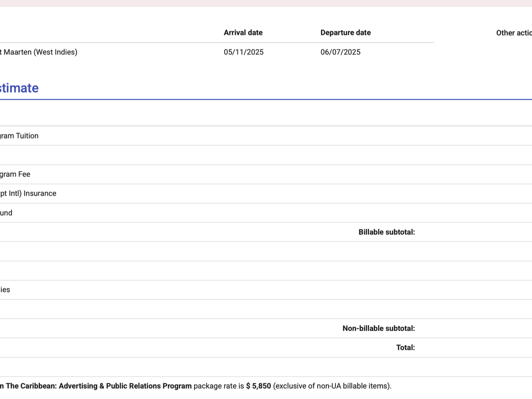Screen dimensions: 532x399
Task: Click the Non-billable subtotal label
Action: (379, 329)
